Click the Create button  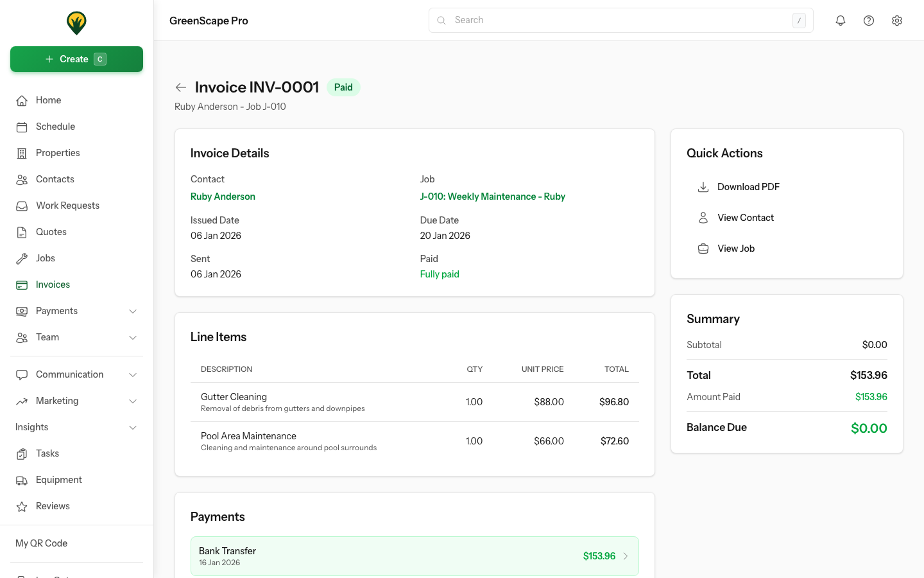(76, 58)
